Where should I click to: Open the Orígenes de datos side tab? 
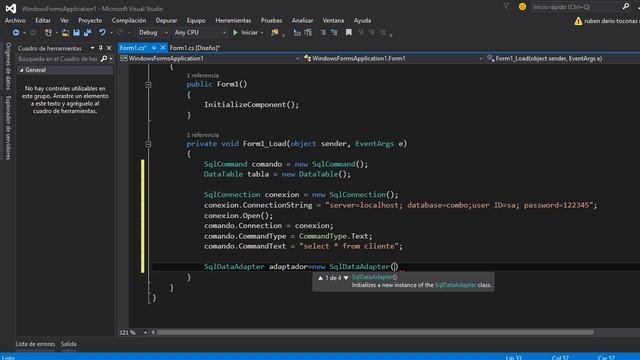(8, 66)
